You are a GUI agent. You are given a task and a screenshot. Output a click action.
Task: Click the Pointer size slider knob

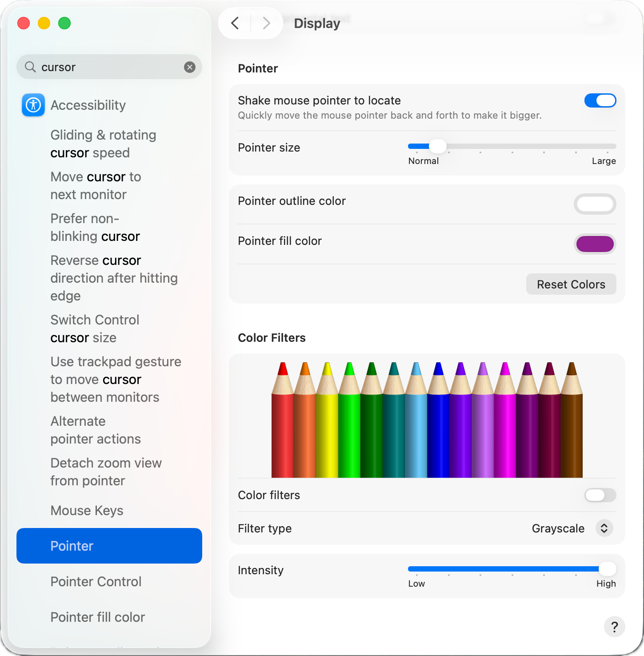tap(438, 146)
